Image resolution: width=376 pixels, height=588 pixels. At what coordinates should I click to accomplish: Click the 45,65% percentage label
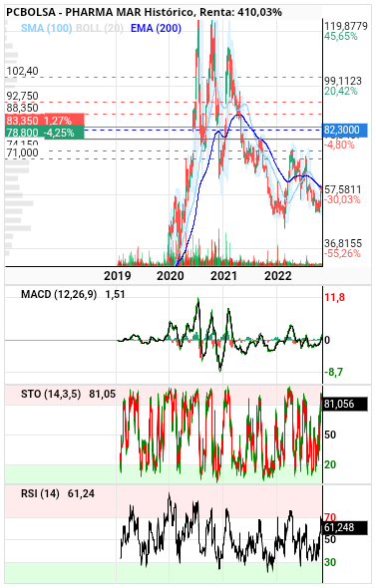pos(341,36)
